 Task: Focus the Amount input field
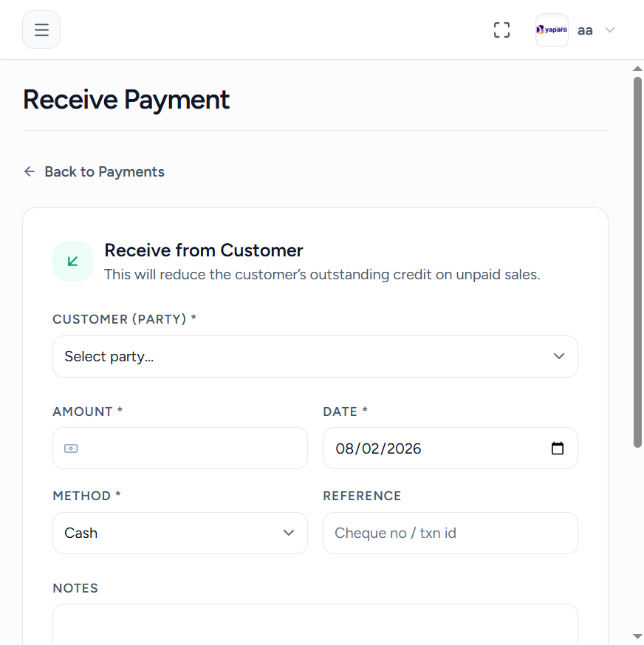pos(180,448)
